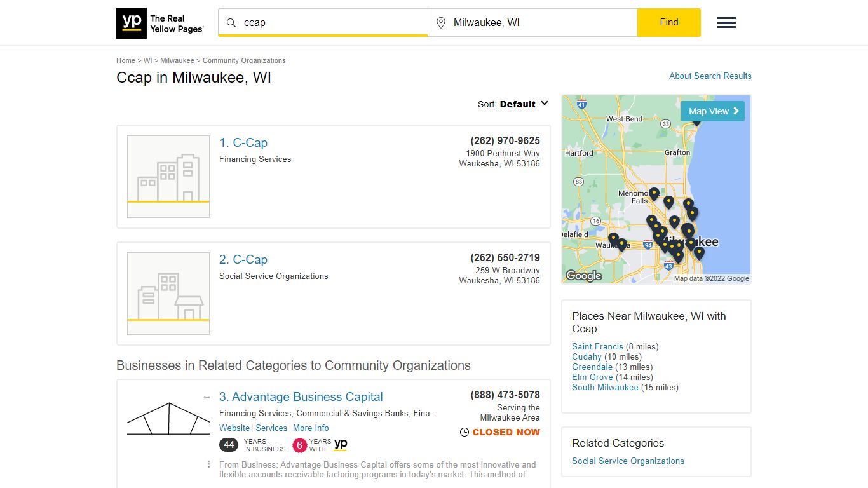The height and width of the screenshot is (488, 868).
Task: Click the yellow Find button
Action: pos(669,23)
